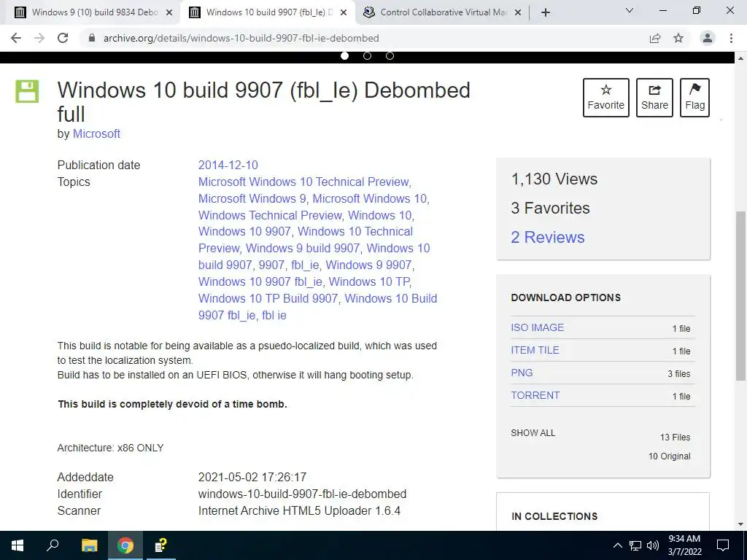Open the Windows 10 TP topic

(369, 282)
